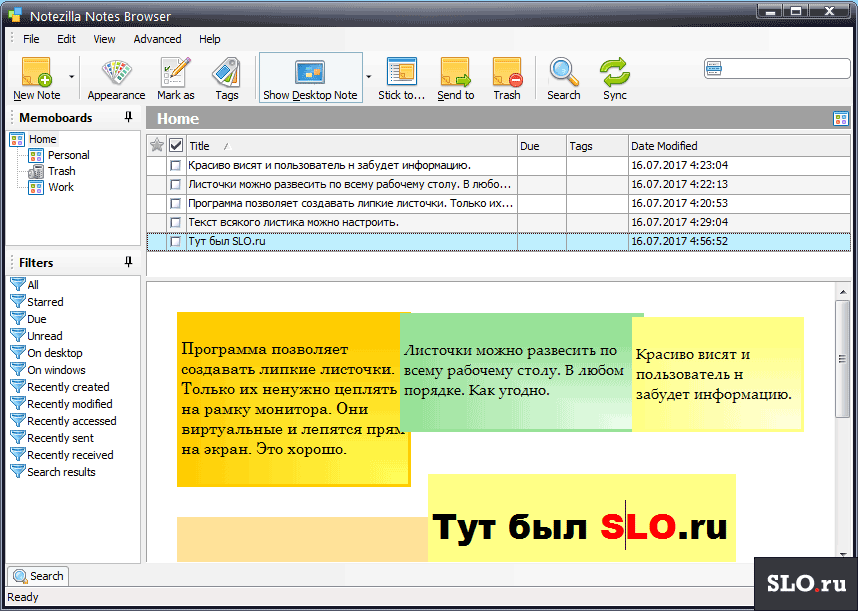Open the File menu
The width and height of the screenshot is (858, 611).
31,39
